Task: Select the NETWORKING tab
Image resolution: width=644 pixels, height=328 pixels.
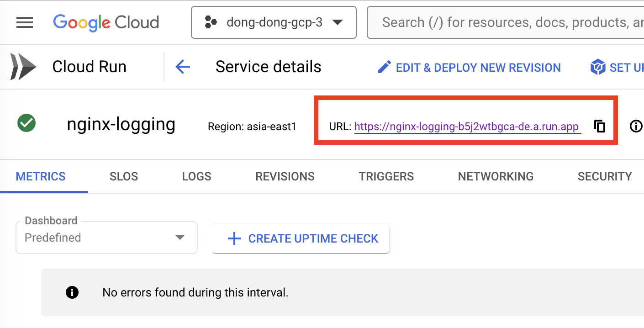Action: pos(496,177)
